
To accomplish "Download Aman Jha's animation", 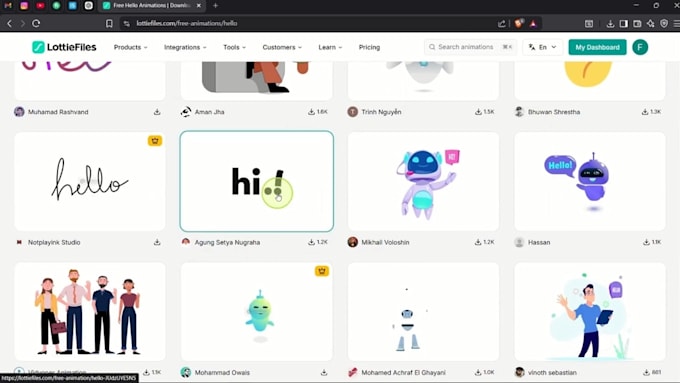I will 317,112.
